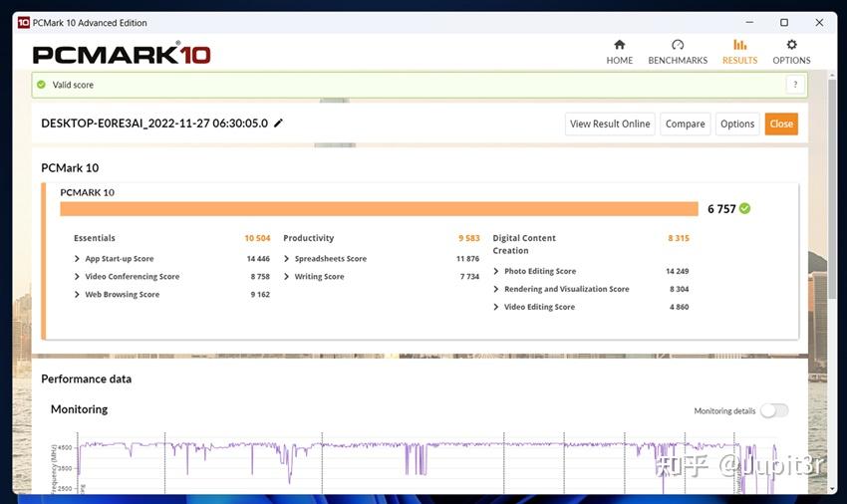The height and width of the screenshot is (504, 847).
Task: Expand Spreadsheets Score
Action: coord(286,259)
